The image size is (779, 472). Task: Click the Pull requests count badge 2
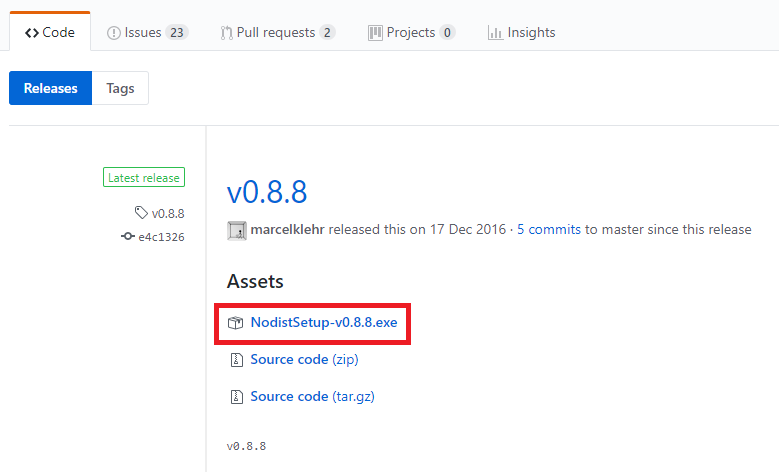click(327, 33)
